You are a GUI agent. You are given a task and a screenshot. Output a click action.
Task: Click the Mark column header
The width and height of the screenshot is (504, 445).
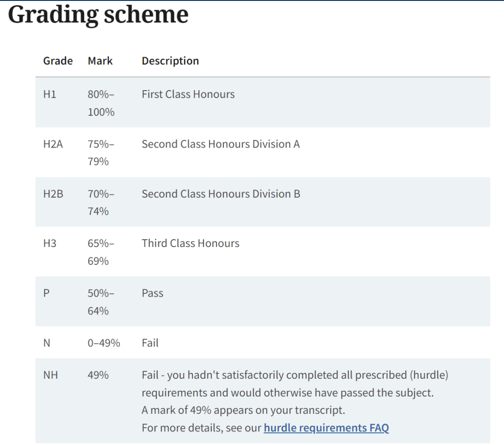point(100,61)
